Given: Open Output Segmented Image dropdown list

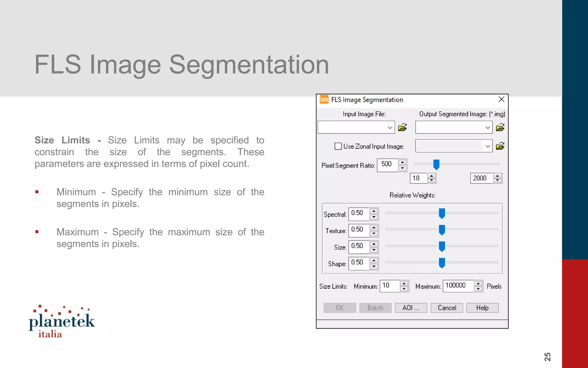Looking at the screenshot, I should 488,127.
